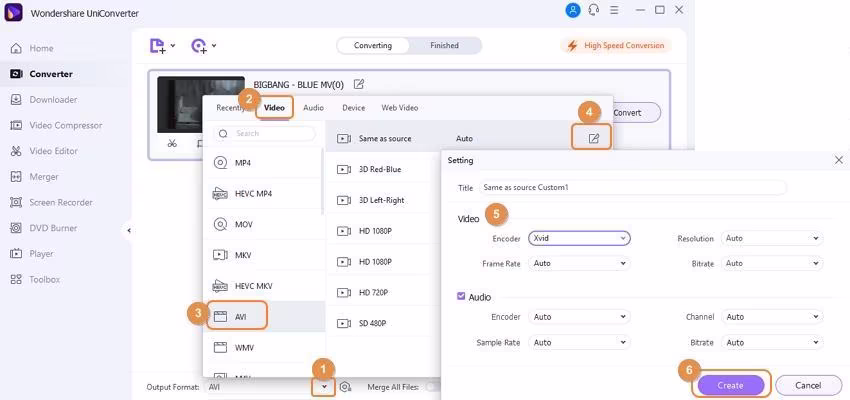
Task: Click the Cancel button
Action: tap(808, 385)
